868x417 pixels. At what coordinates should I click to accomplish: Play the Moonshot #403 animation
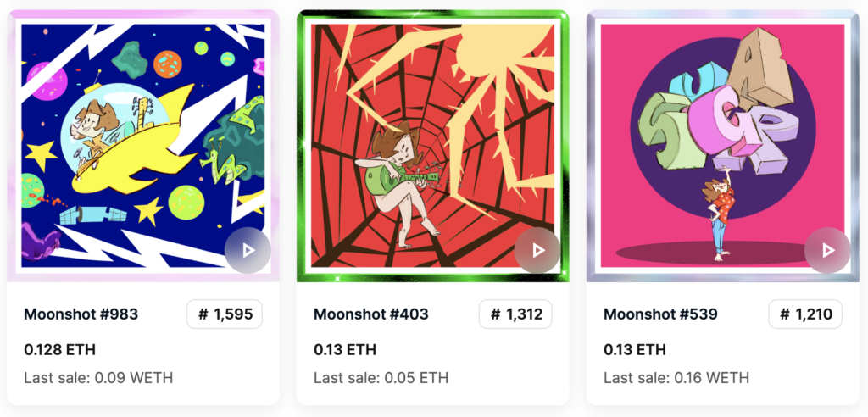click(537, 250)
